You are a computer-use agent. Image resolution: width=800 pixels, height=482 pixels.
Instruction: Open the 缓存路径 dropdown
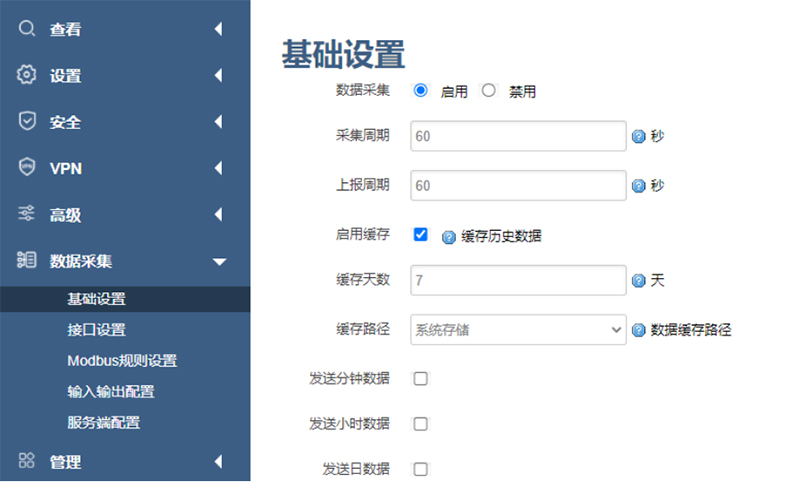coord(518,329)
